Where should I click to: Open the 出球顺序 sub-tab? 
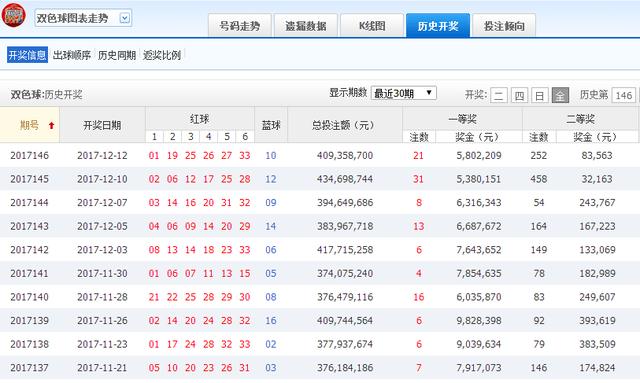72,55
